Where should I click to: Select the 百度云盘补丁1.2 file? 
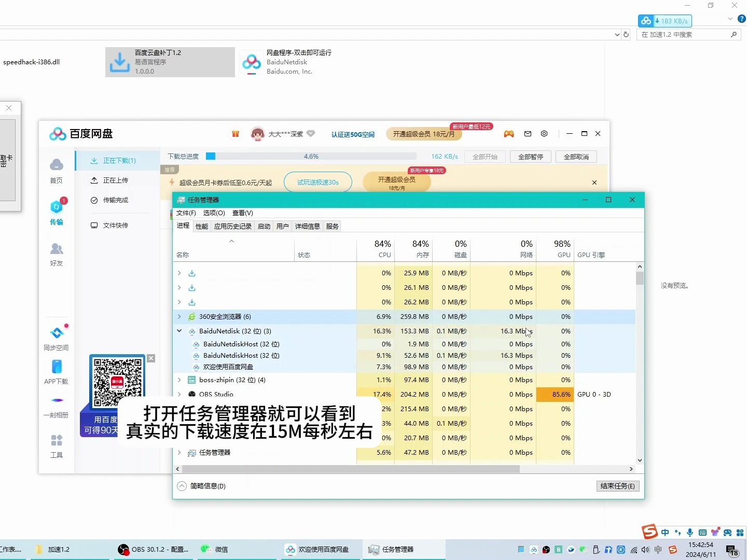[x=170, y=62]
